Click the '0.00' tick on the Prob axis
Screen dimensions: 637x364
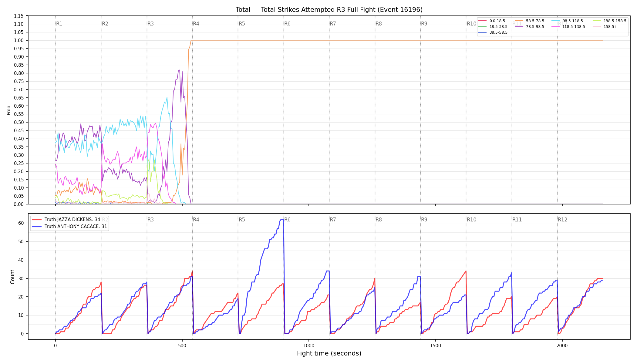pos(19,204)
